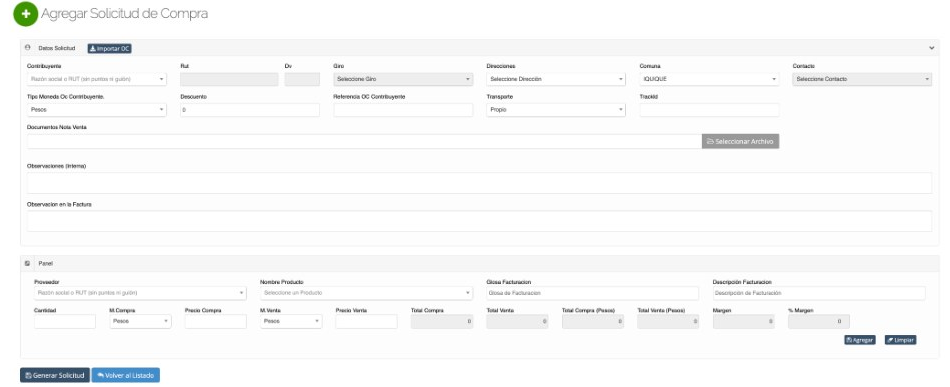This screenshot has height=387, width=950.
Task: Click the Descuento input field
Action: 250,110
